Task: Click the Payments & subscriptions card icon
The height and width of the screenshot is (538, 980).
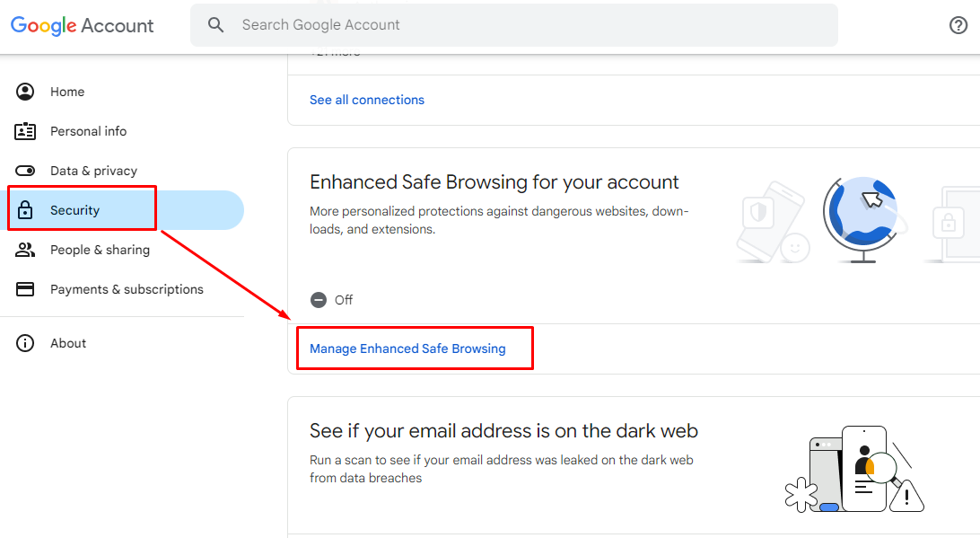Action: coord(25,288)
